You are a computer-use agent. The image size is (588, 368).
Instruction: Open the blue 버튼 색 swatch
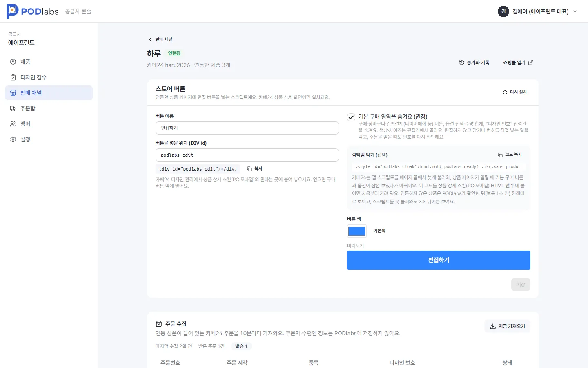(357, 231)
